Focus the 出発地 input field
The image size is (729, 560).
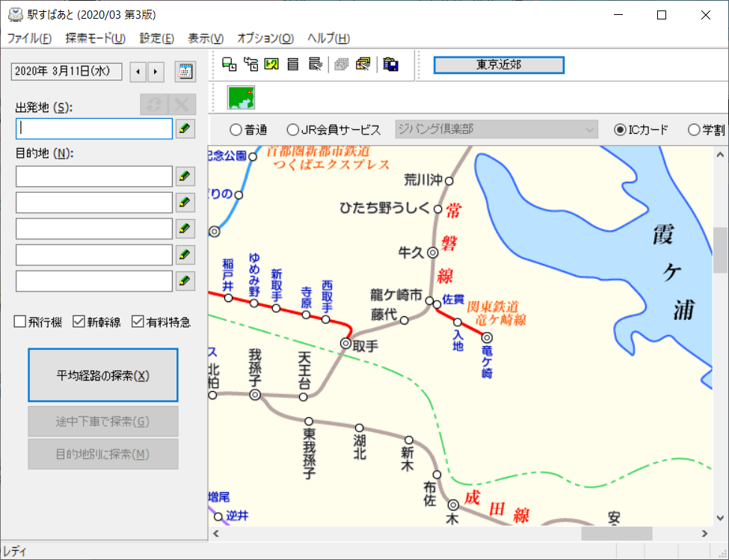(x=94, y=129)
